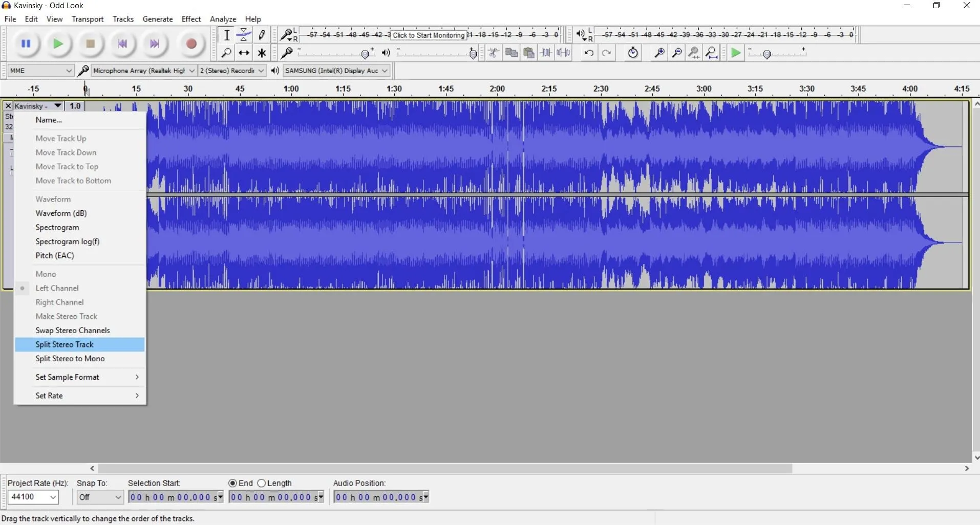Click Fit Selection zoom icon

695,53
